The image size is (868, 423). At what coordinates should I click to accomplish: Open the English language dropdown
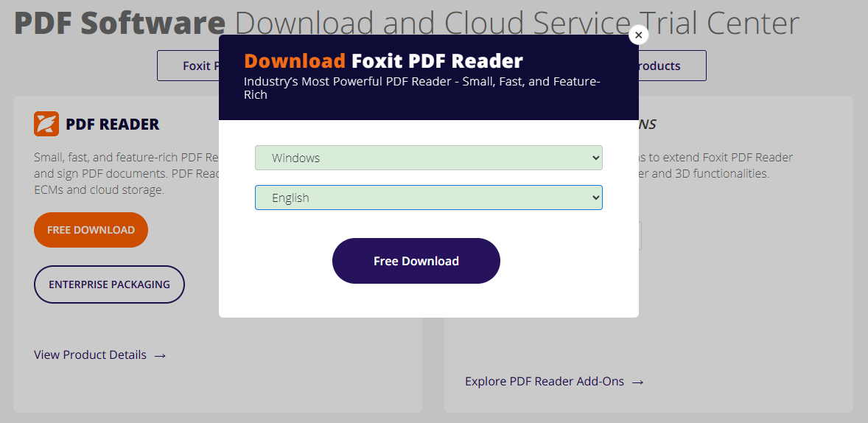coord(428,197)
